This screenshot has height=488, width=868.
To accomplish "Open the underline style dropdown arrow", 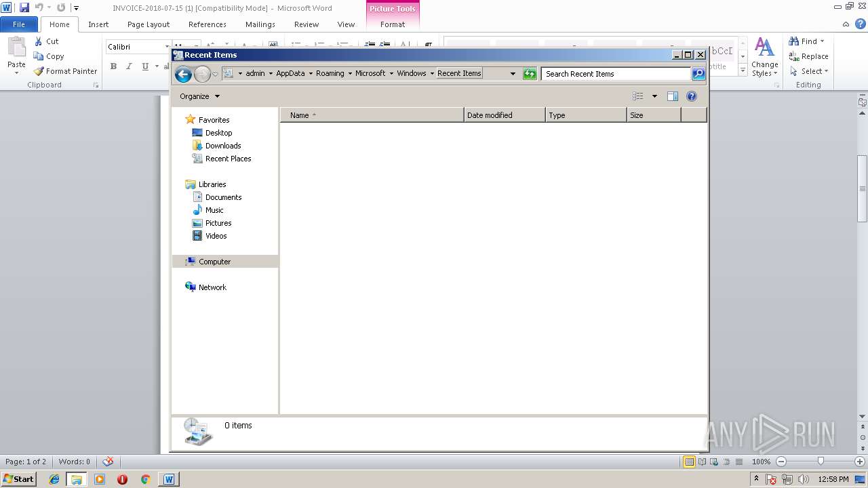I will tap(157, 66).
